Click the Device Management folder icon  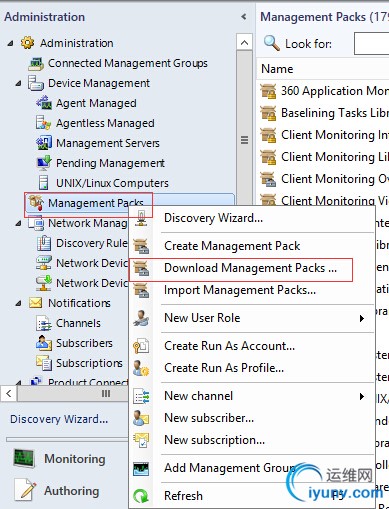(36, 83)
